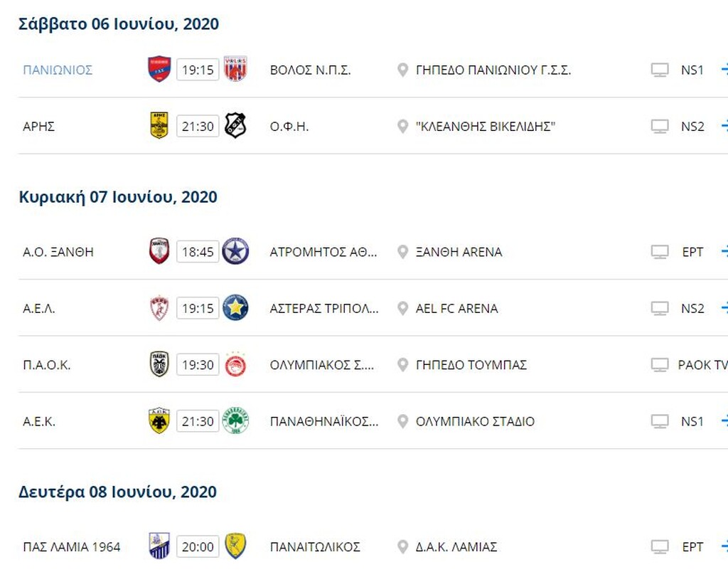Click the Panionios team crest

click(159, 70)
